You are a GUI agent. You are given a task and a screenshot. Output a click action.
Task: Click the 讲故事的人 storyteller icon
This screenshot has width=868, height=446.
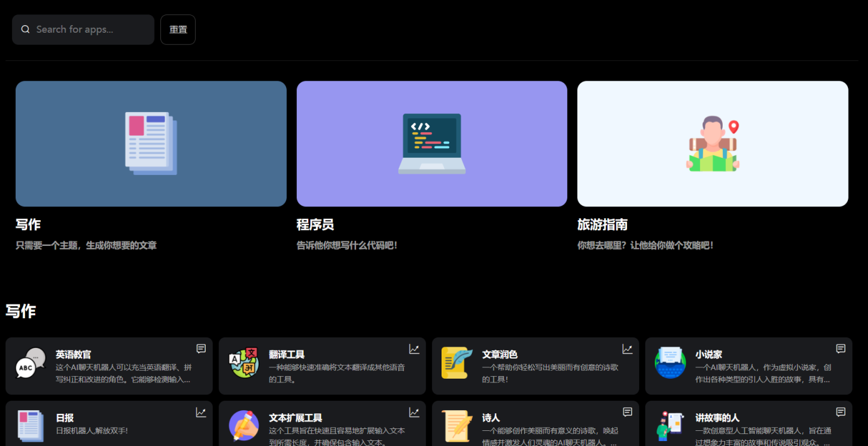pos(670,427)
